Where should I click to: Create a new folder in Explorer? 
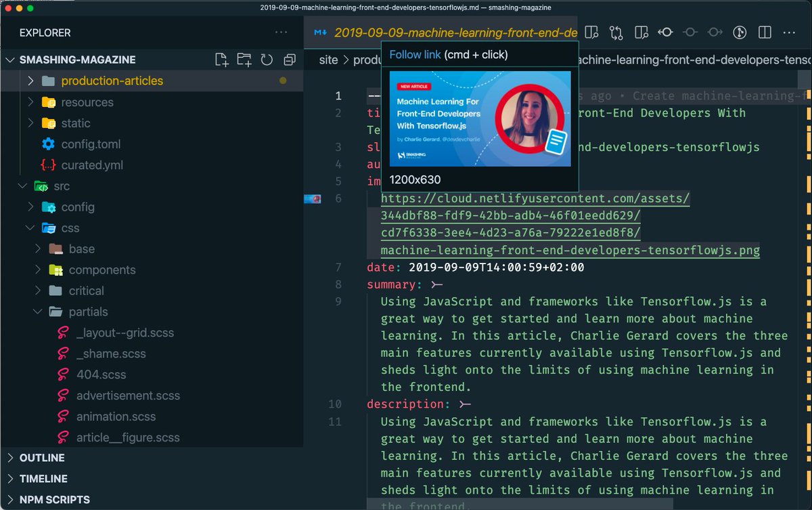point(244,60)
